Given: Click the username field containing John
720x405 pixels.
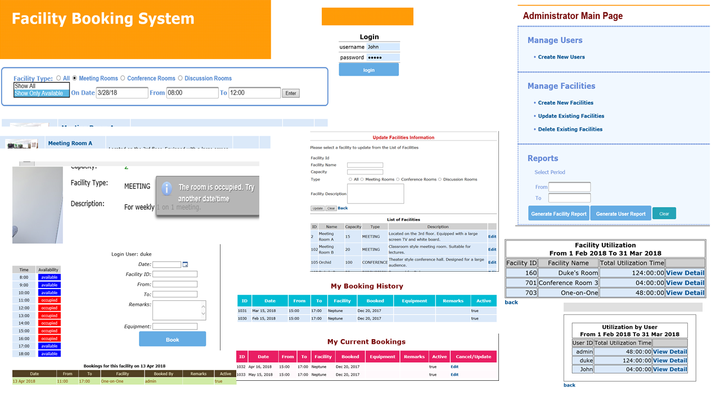Looking at the screenshot, I should [x=383, y=47].
